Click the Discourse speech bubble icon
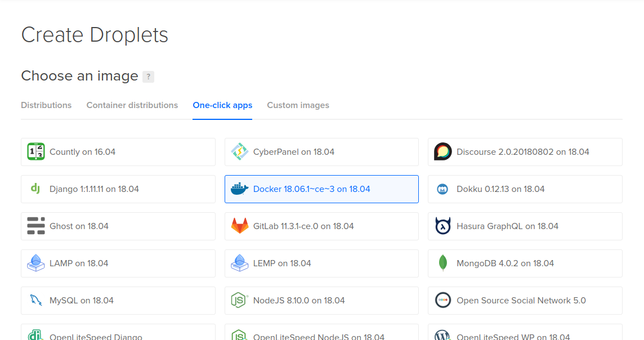 [x=442, y=151]
